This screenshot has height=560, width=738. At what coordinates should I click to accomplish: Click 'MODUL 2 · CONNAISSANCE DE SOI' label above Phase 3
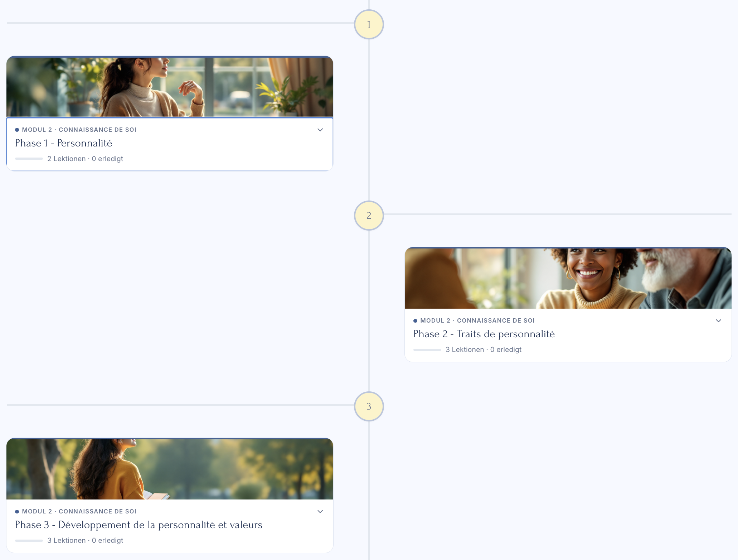pos(79,511)
